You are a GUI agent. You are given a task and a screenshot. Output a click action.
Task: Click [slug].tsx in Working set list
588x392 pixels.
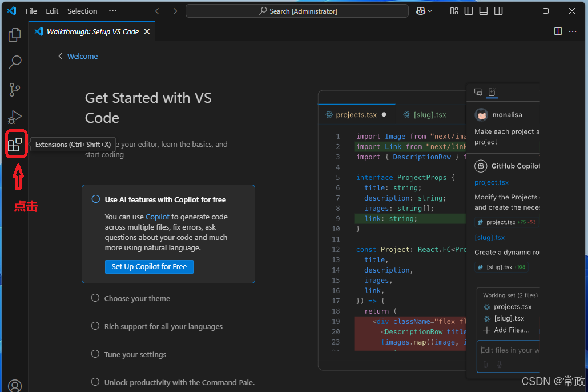pos(504,318)
